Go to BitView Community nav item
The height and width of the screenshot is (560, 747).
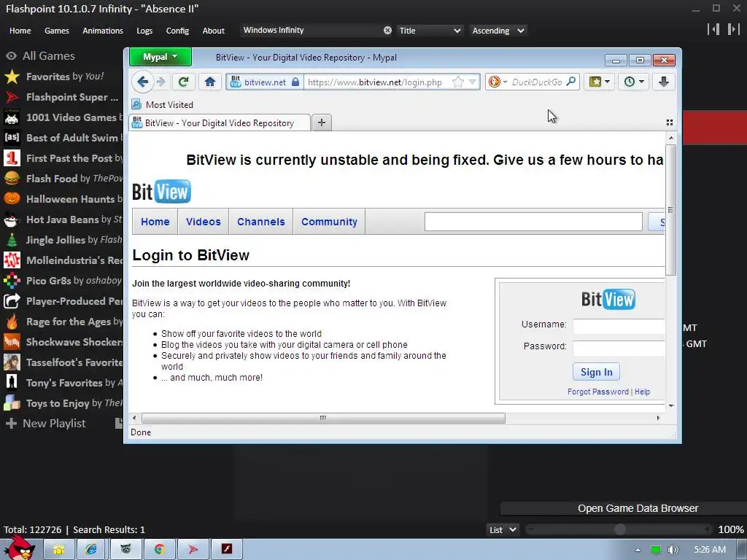[x=329, y=222]
